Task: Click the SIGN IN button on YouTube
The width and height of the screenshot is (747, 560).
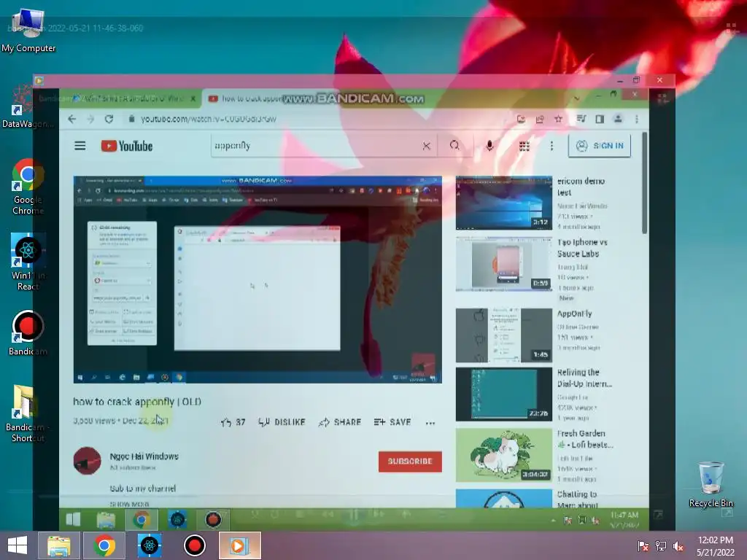Action: tap(600, 146)
